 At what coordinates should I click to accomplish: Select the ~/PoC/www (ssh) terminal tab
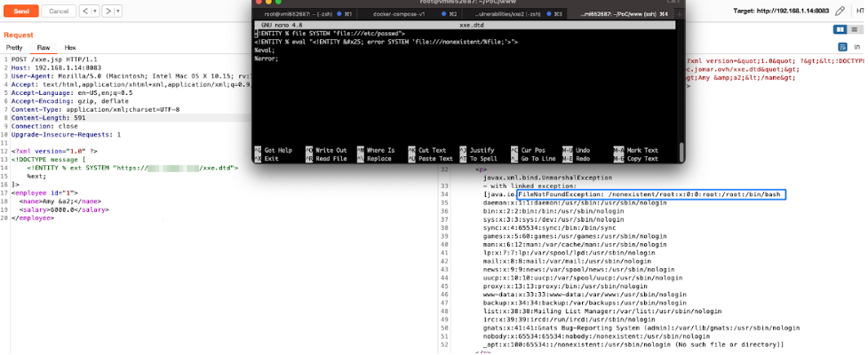620,14
